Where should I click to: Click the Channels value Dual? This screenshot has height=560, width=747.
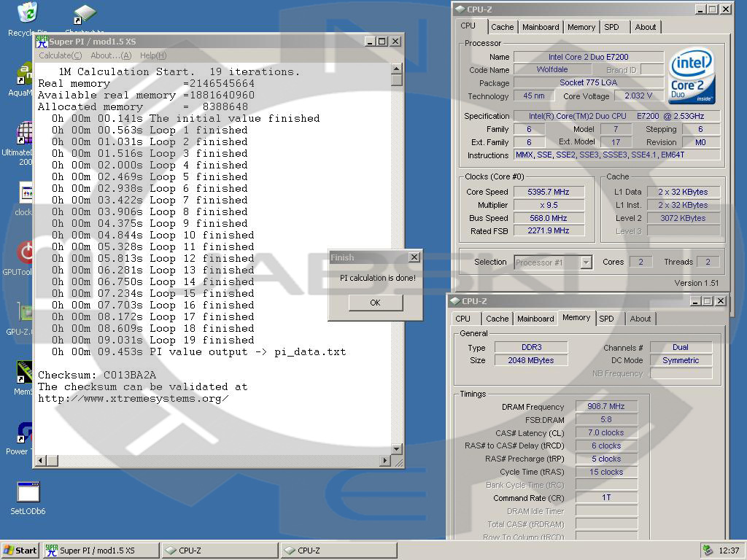681,347
